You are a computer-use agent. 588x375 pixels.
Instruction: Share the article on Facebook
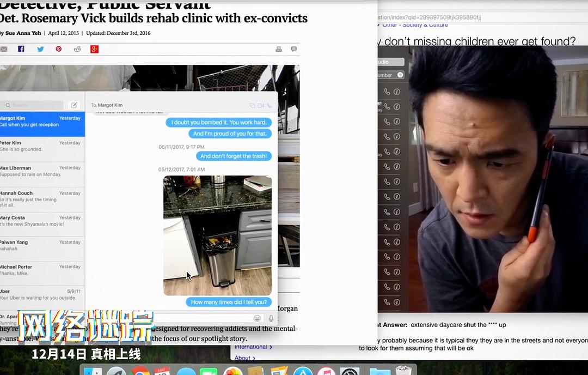(x=21, y=49)
